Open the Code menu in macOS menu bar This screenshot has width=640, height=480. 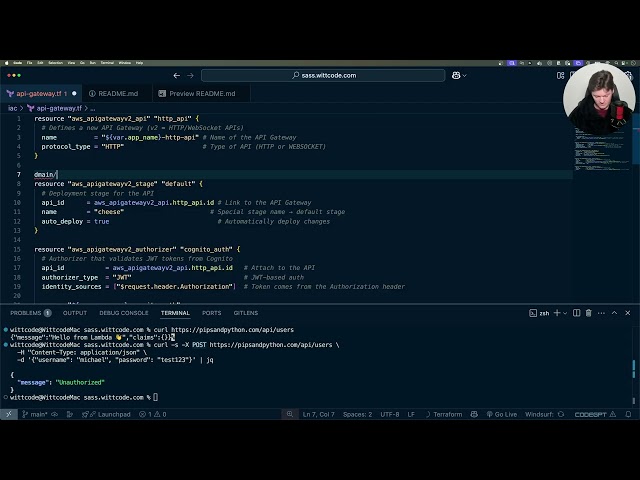click(x=18, y=63)
